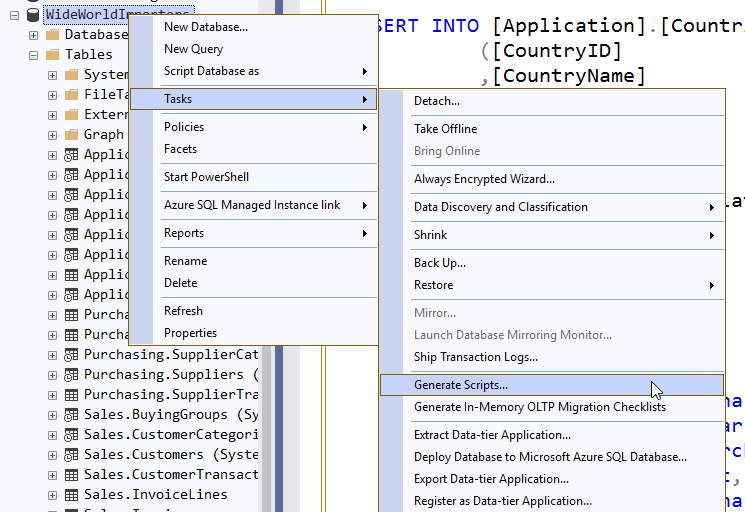Click the Sales.Customers table icon
The height and width of the screenshot is (512, 745).
[71, 455]
